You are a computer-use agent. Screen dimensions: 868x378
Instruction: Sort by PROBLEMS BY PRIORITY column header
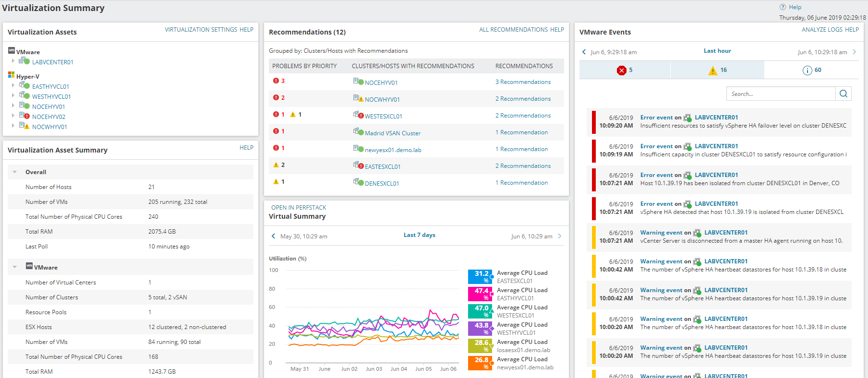[x=304, y=66]
